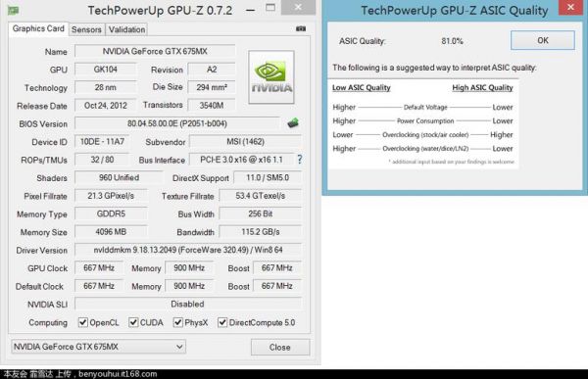Screen dimensions: 588x379
Task: Click the BIOS Version field 80.04.58.00.0E
Action: click(177, 123)
